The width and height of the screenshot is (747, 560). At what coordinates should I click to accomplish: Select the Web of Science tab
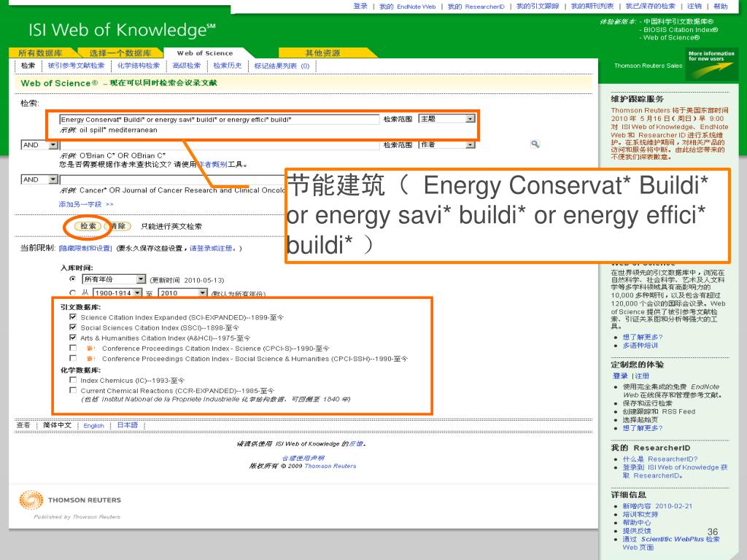(x=205, y=52)
